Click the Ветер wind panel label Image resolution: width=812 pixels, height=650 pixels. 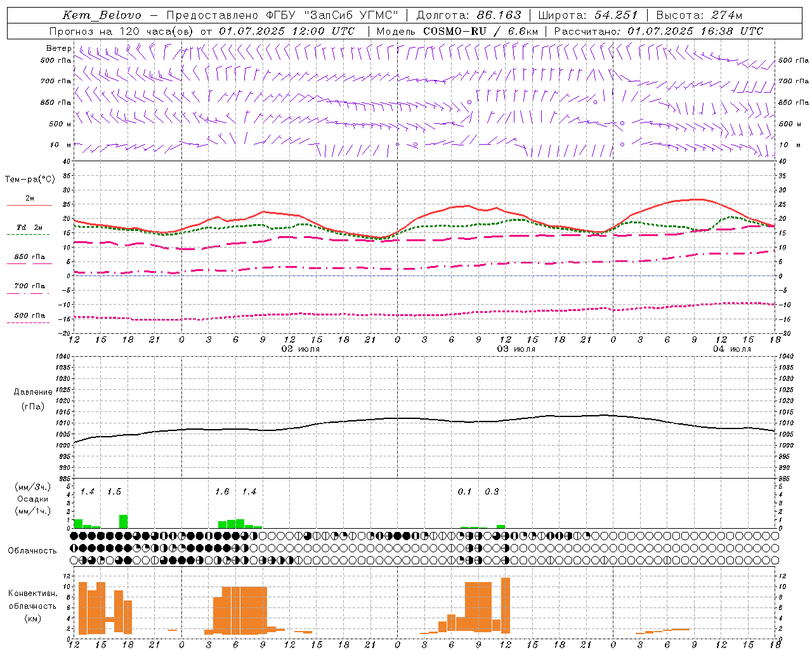pos(59,48)
